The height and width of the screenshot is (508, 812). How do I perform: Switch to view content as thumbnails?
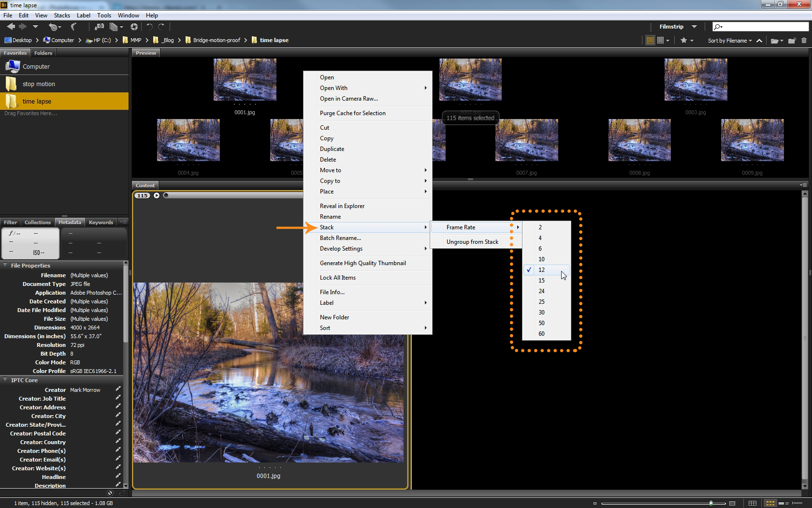pos(770,503)
